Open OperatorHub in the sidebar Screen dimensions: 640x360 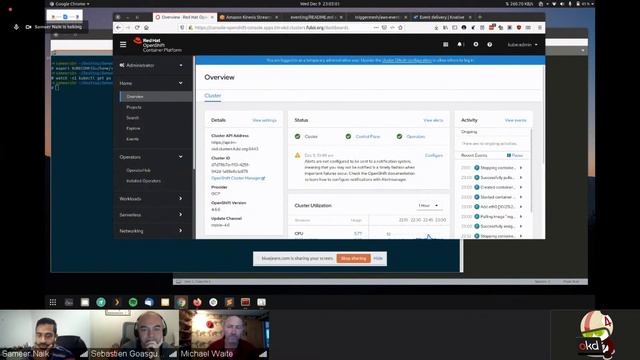pos(138,170)
